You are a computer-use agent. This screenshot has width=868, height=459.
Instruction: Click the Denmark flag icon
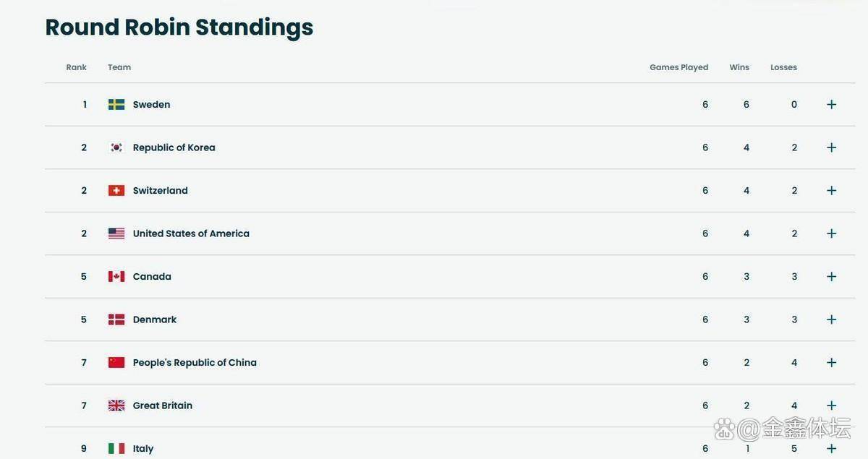coord(116,319)
